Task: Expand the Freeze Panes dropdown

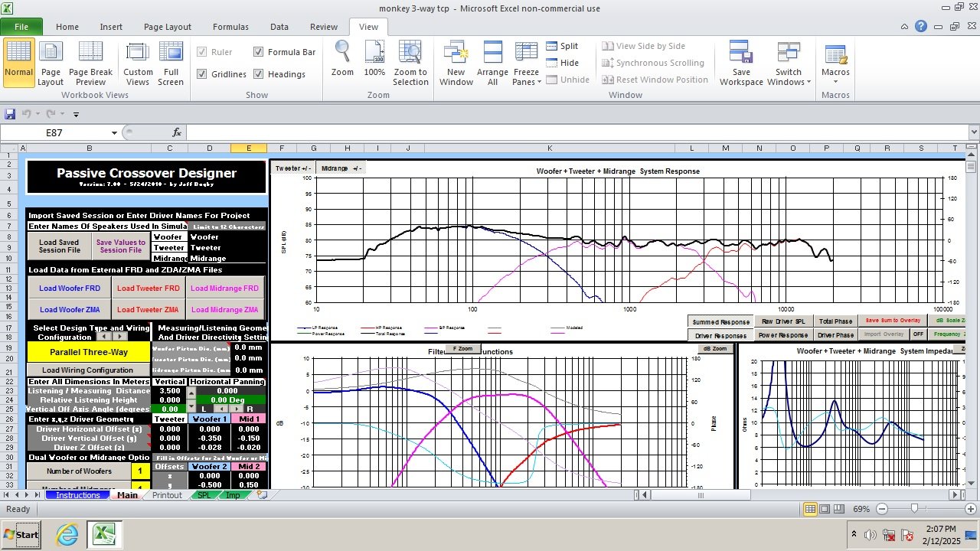Action: [x=527, y=63]
